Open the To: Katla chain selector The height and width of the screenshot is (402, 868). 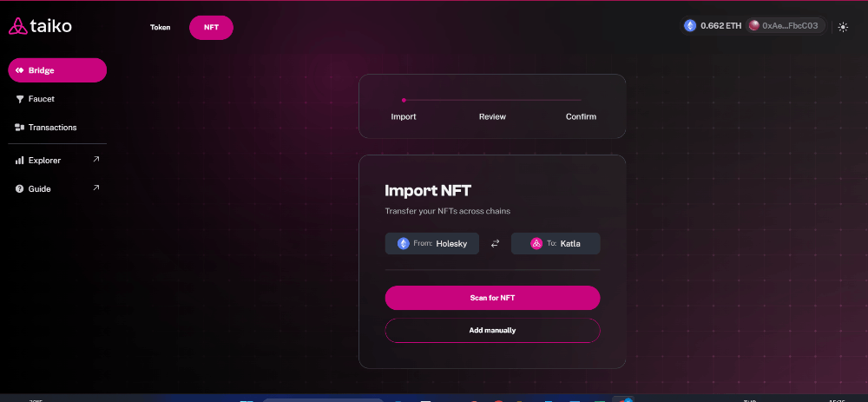[556, 244]
